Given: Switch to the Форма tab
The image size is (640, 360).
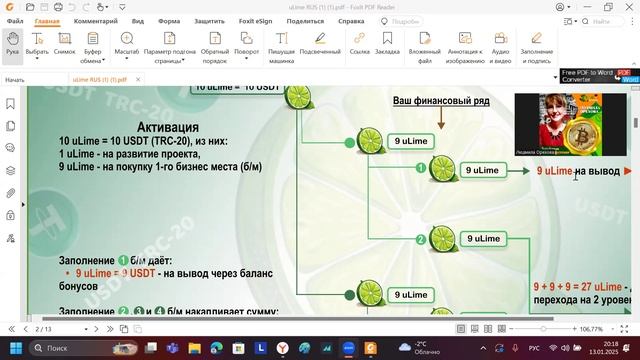Looking at the screenshot, I should [x=169, y=21].
